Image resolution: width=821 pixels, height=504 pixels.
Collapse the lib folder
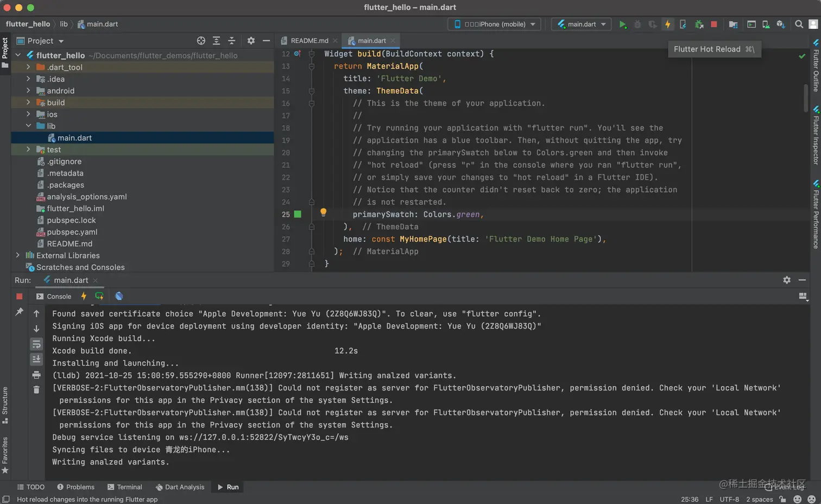click(28, 126)
